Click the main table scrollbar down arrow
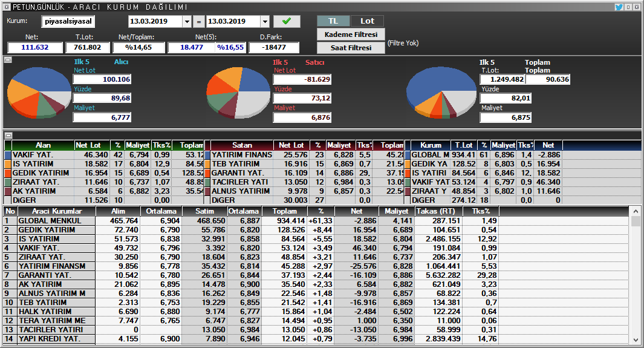Screen dimensions: 644x348 [636, 340]
